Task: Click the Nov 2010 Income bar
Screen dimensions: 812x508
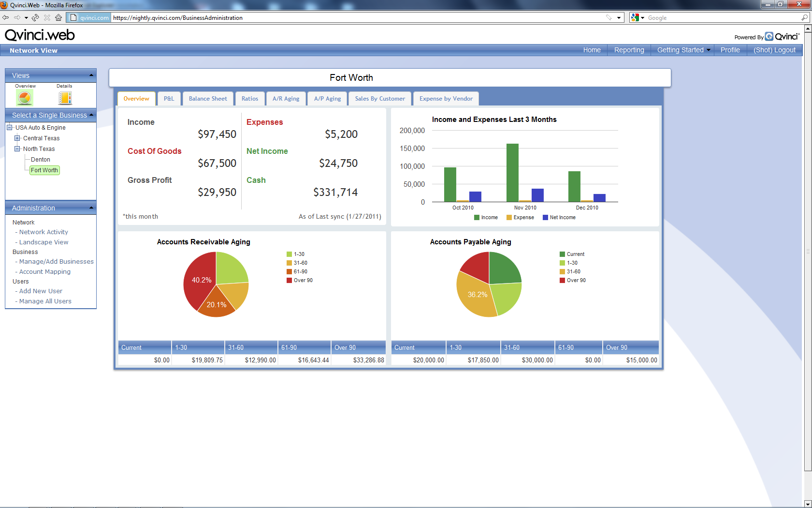Action: 512,173
